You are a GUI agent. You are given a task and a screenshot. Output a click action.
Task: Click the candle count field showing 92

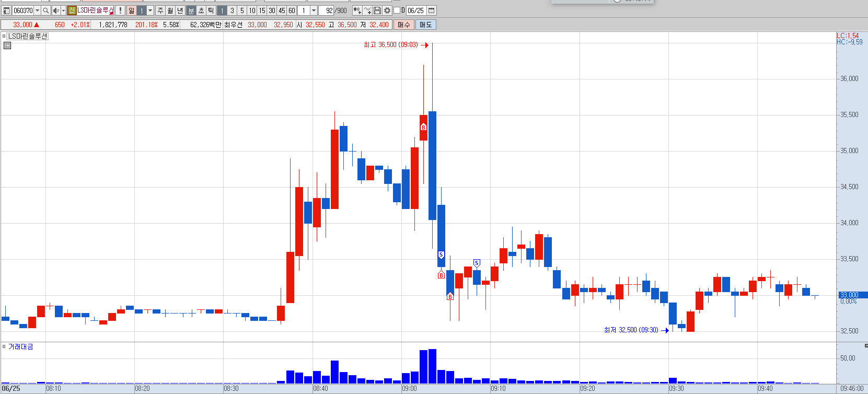(x=327, y=10)
